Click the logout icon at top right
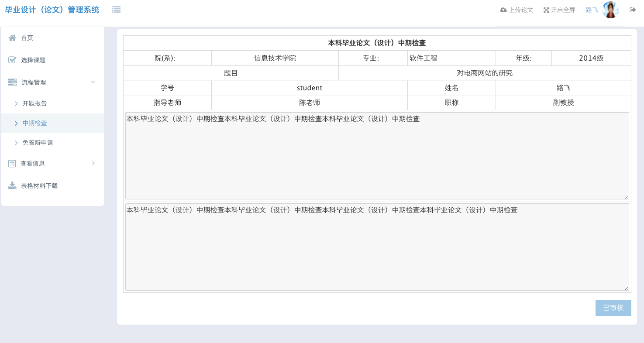Screen dimensions: 644x343 [x=633, y=10]
